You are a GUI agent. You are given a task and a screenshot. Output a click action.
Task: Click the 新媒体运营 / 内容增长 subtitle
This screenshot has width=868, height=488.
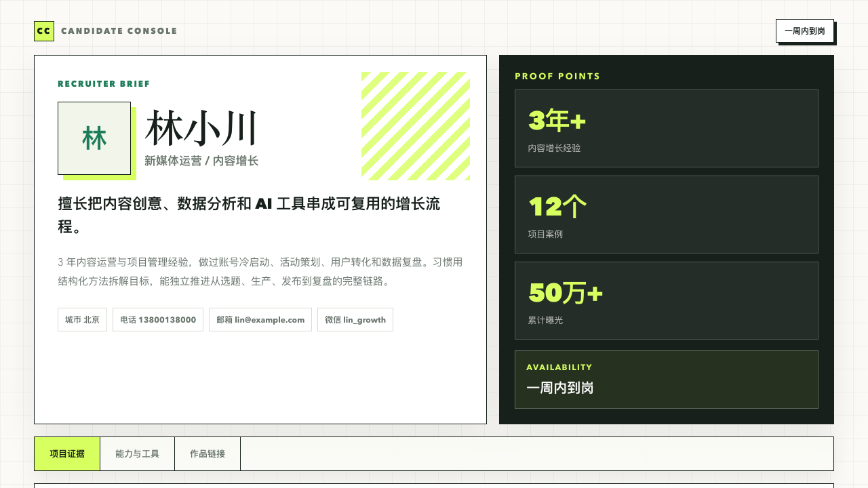pos(201,161)
